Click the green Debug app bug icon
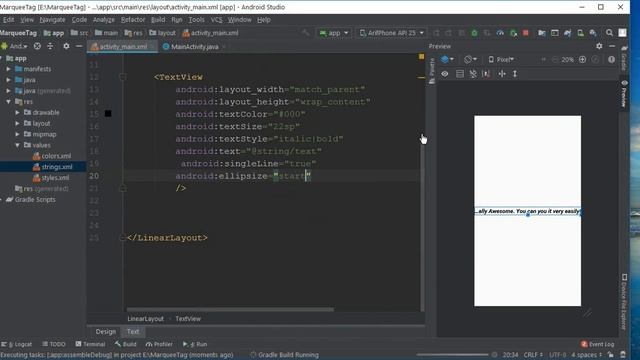The width and height of the screenshot is (640, 360). coord(474,33)
